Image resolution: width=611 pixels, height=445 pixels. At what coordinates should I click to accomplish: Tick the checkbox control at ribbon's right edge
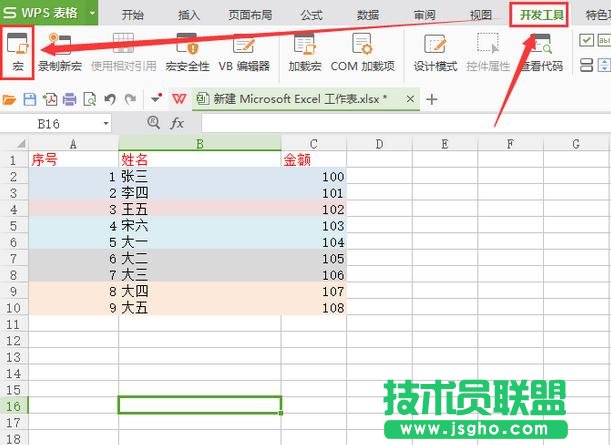pyautogui.click(x=587, y=40)
